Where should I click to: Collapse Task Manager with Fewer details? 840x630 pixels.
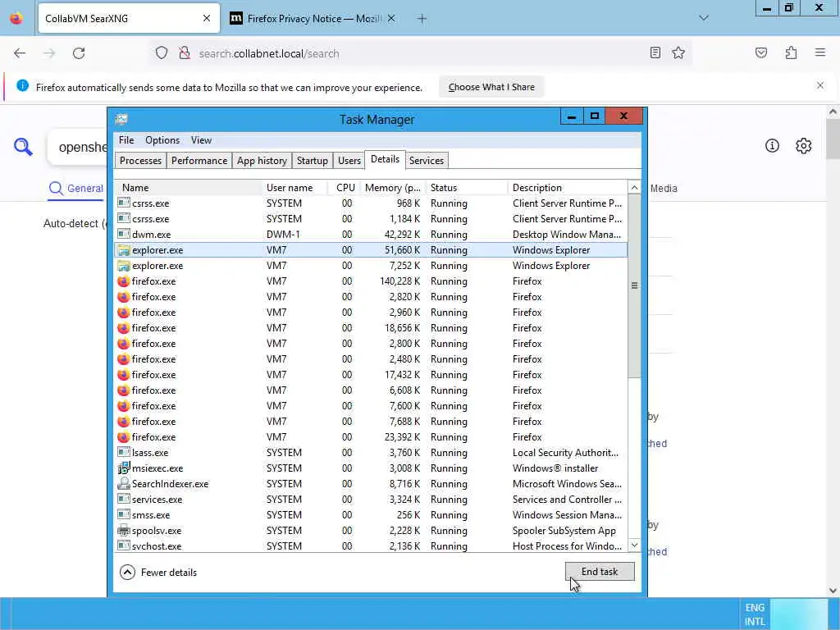(158, 572)
